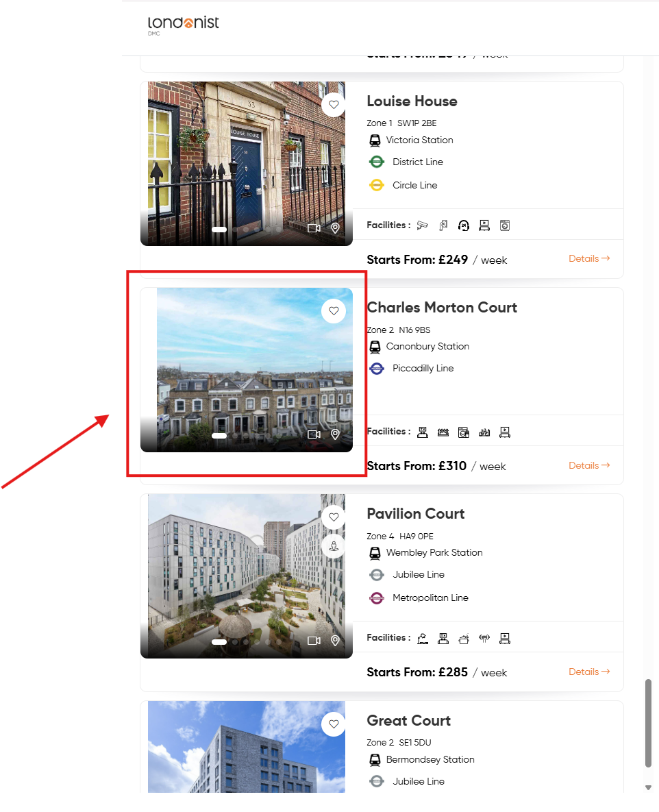Click the study desk lamp icon for Pavilion Court
Viewport: 659px width, 812px height.
[x=423, y=639]
